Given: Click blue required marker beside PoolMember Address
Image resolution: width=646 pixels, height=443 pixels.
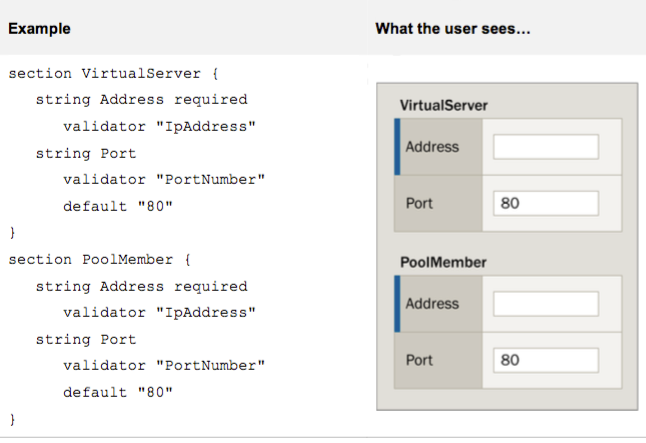Looking at the screenshot, I should [398, 304].
